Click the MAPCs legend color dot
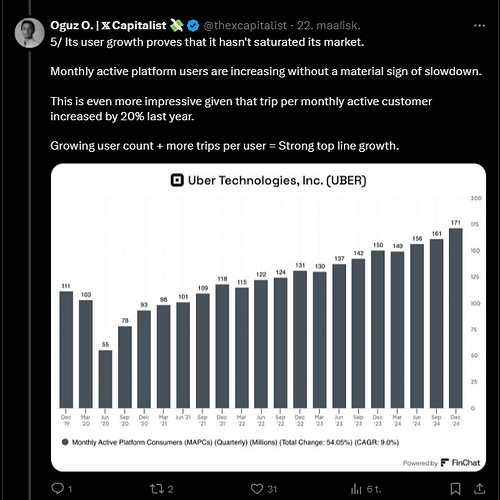This screenshot has height=500, width=500. (x=65, y=442)
